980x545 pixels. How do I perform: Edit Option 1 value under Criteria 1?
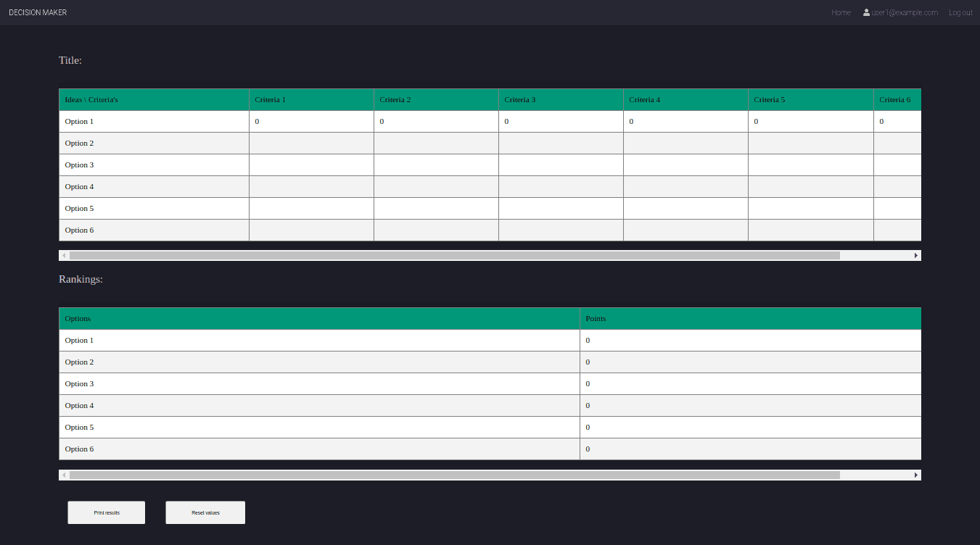click(x=311, y=121)
